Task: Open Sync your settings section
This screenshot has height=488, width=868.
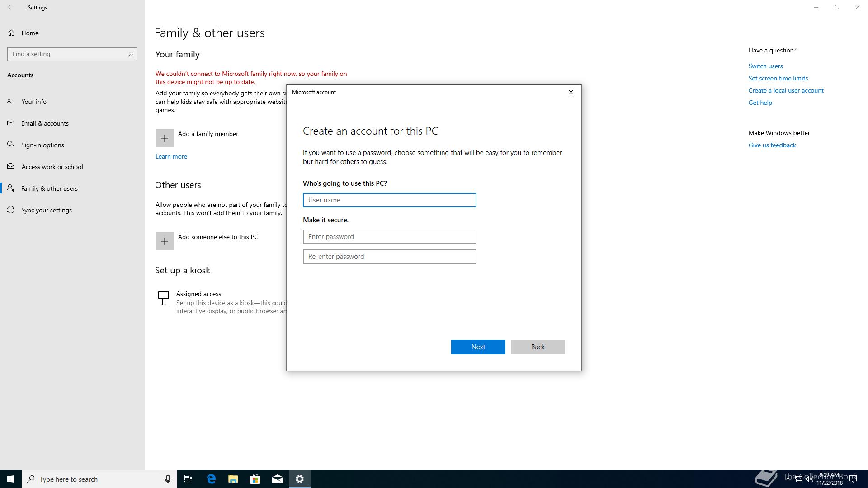Action: [72, 210]
